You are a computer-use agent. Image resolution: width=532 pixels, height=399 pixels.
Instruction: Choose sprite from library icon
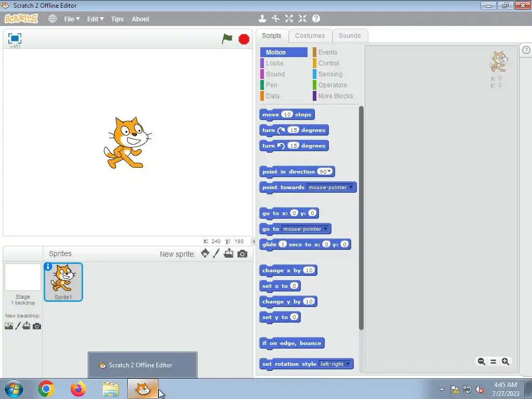[205, 253]
